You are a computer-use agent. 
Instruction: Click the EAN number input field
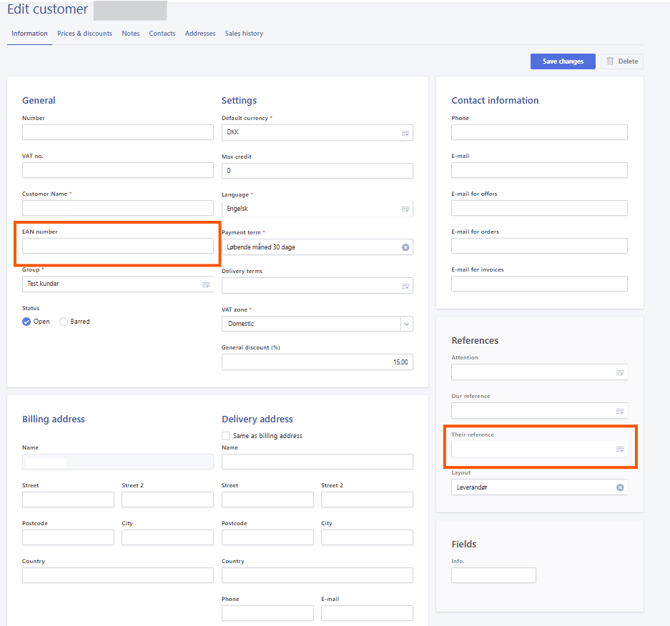tap(117, 246)
